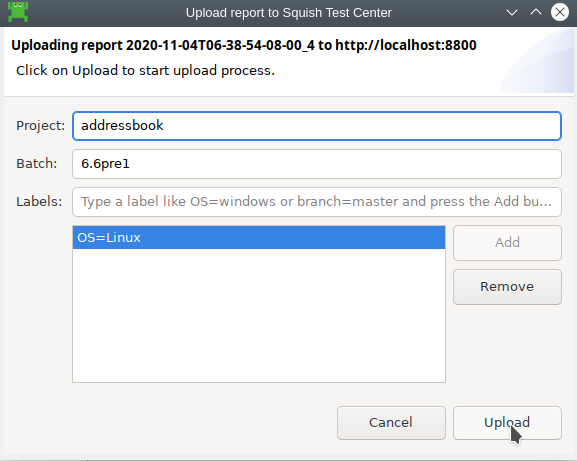Click the "Project:" field label

(40, 126)
